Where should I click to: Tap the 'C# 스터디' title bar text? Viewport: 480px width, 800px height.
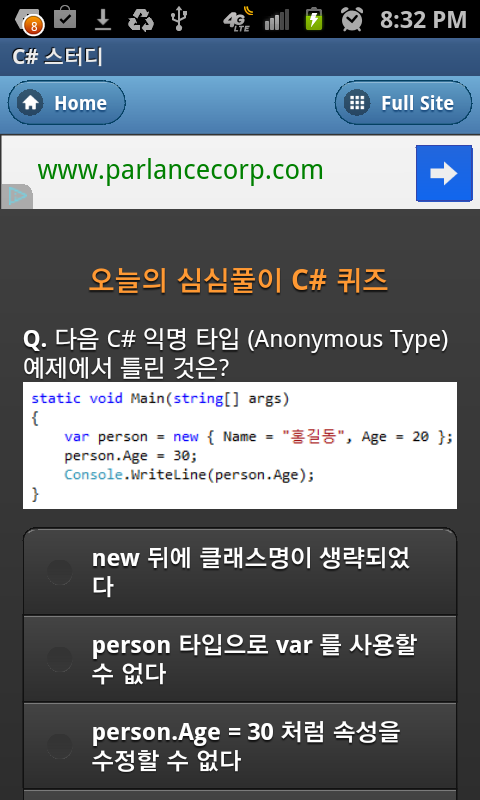click(57, 57)
